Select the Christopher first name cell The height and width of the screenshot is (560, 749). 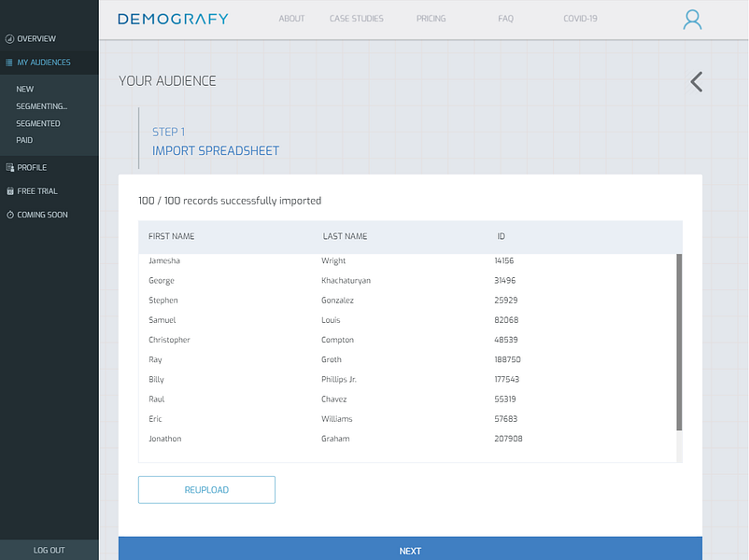(x=169, y=340)
